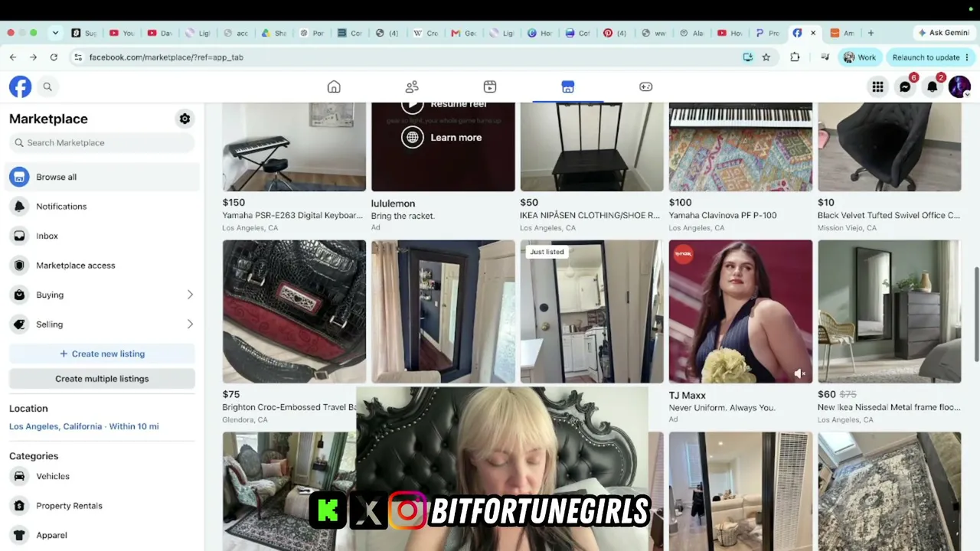Open the Yamaha PSR-E263 keyboard listing photo
This screenshot has width=980, height=551.
pyautogui.click(x=294, y=147)
